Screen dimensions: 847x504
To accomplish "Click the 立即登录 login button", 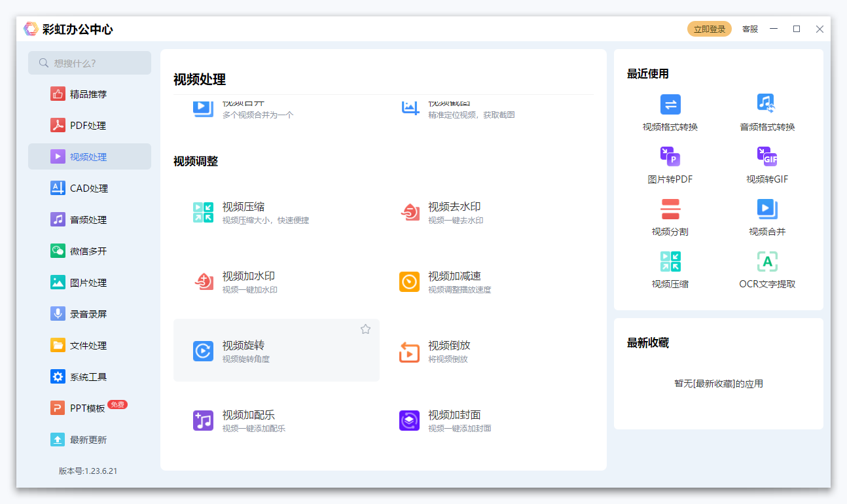I will click(710, 29).
